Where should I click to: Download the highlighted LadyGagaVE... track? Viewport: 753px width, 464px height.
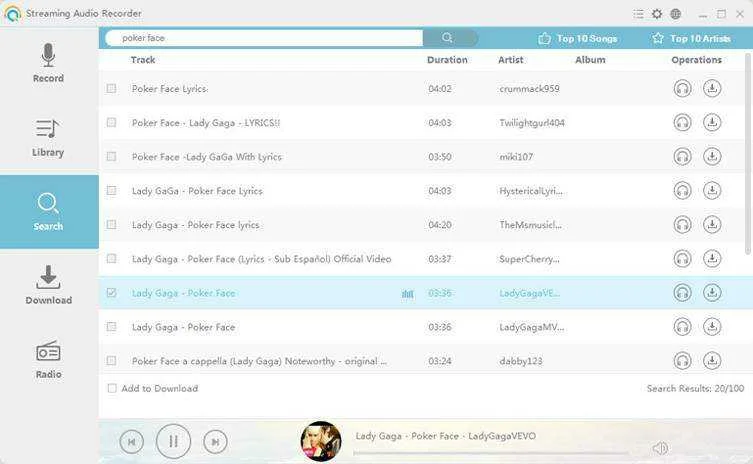pyautogui.click(x=712, y=293)
